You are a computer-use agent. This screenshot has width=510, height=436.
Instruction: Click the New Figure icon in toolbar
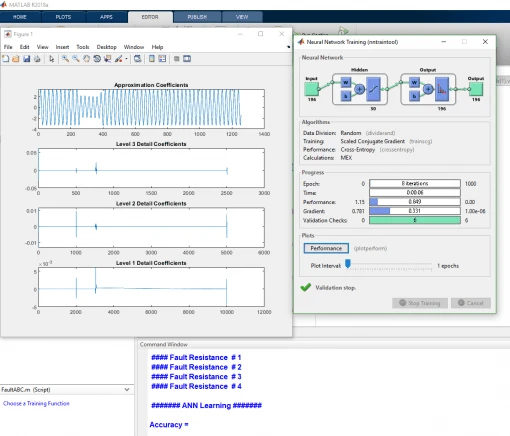click(6, 59)
